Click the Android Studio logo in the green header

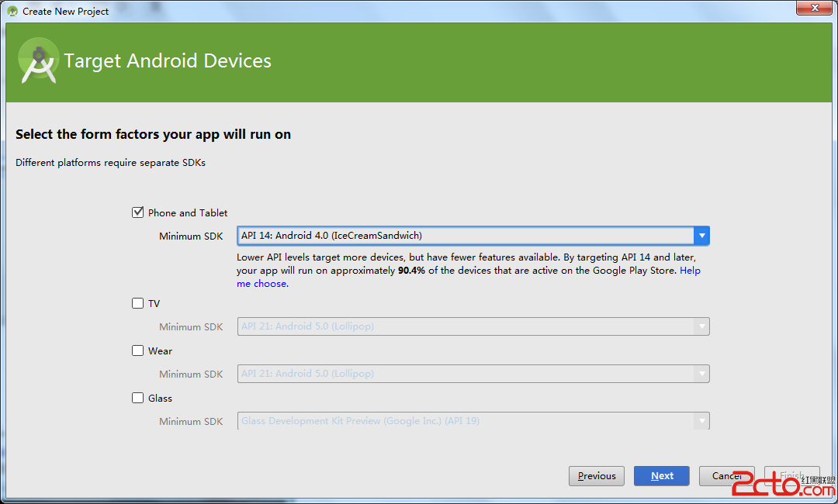click(39, 60)
